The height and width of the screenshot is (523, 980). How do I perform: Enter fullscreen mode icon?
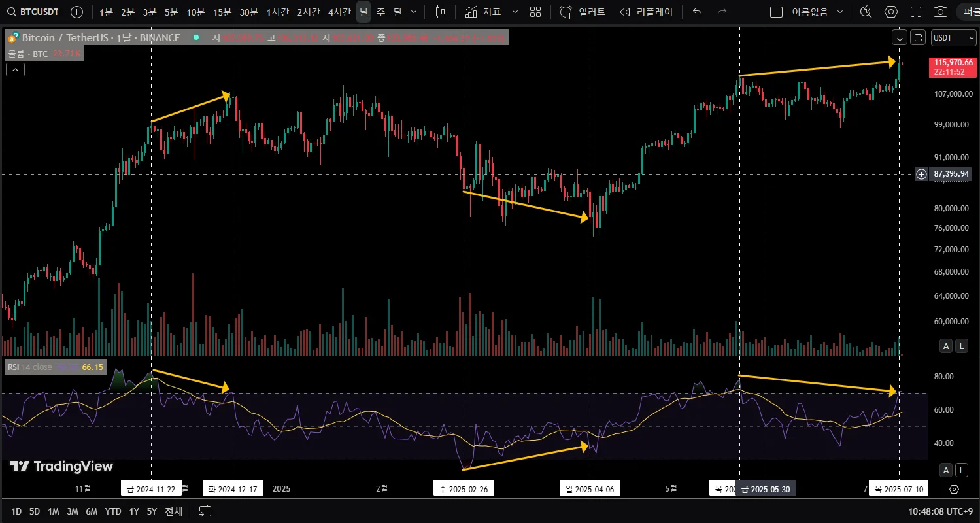tap(916, 12)
